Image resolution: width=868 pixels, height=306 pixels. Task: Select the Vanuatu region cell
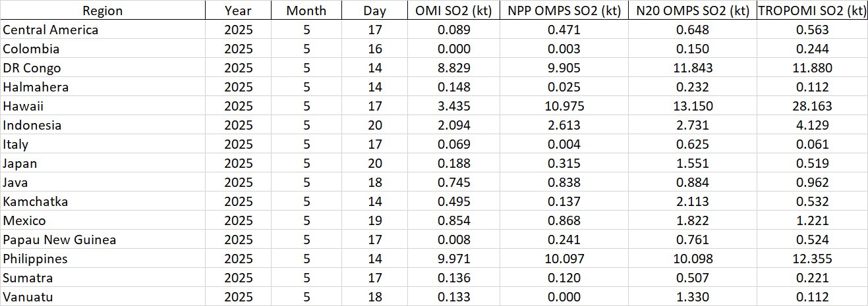pos(28,297)
